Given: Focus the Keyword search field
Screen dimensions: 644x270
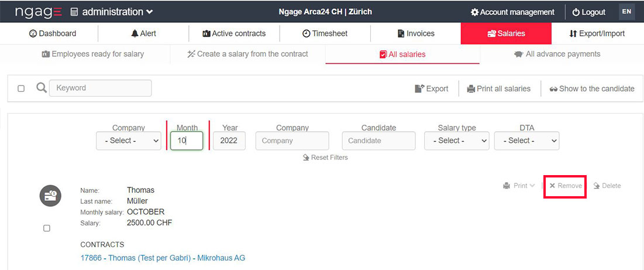Looking at the screenshot, I should 100,88.
